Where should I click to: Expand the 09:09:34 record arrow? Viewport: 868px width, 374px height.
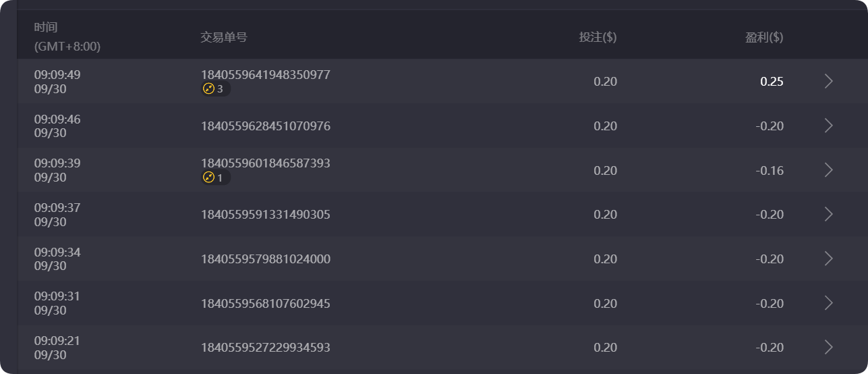[x=829, y=259]
